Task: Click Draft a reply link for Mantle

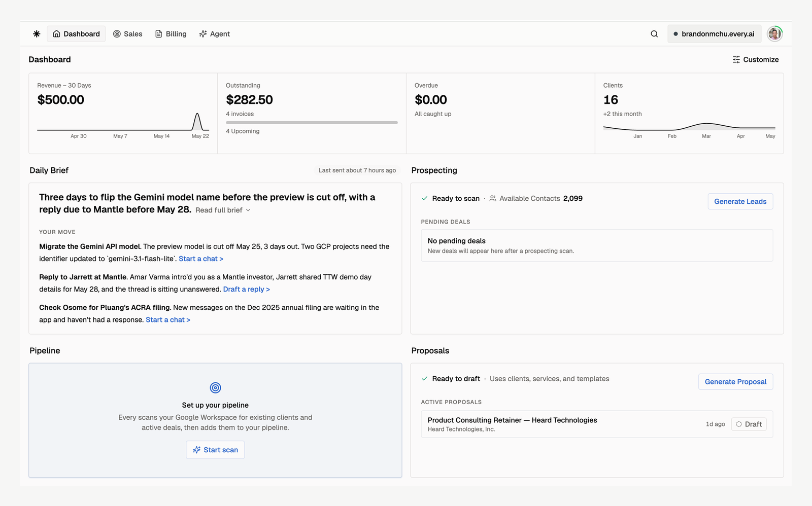Action: (x=247, y=289)
